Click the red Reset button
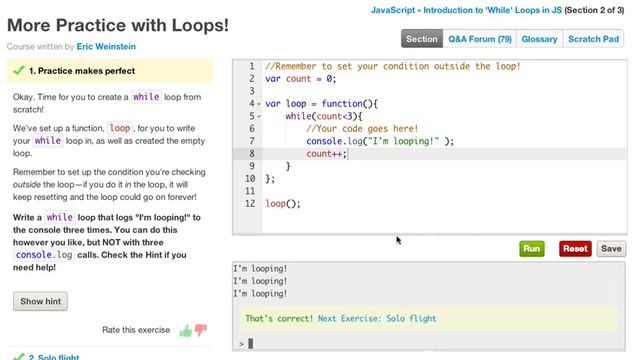 click(x=575, y=249)
